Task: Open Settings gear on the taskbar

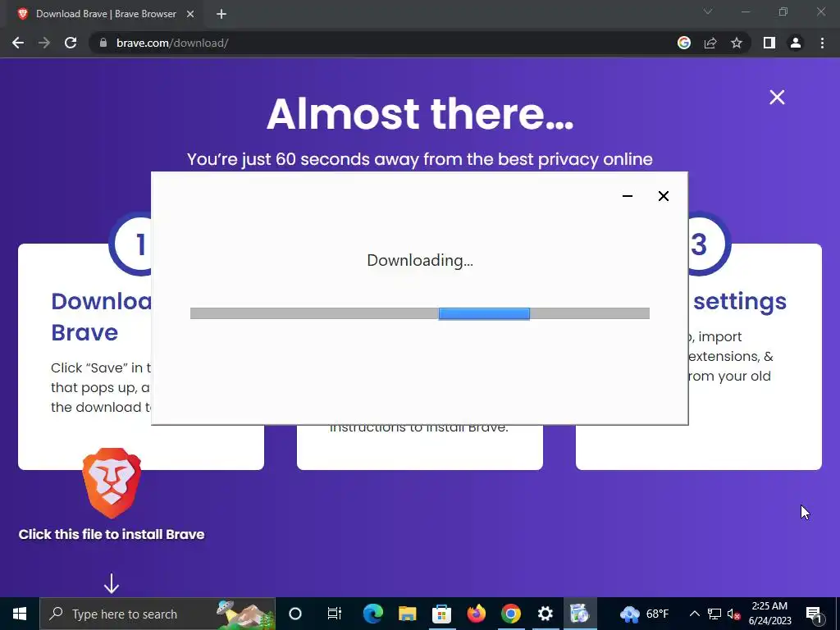Action: (x=545, y=614)
